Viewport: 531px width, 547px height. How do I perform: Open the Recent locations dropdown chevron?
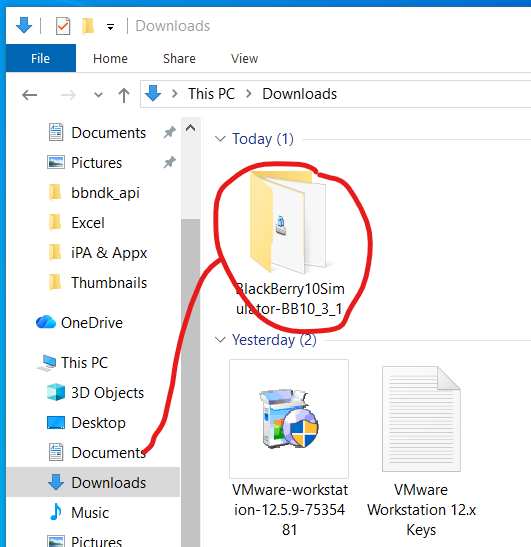(99, 95)
